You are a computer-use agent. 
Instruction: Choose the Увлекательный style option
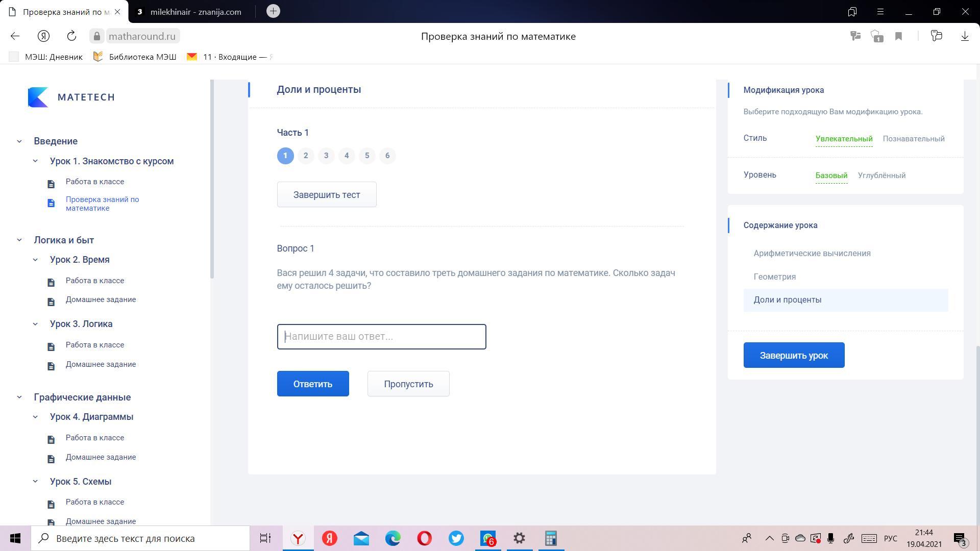pos(844,139)
